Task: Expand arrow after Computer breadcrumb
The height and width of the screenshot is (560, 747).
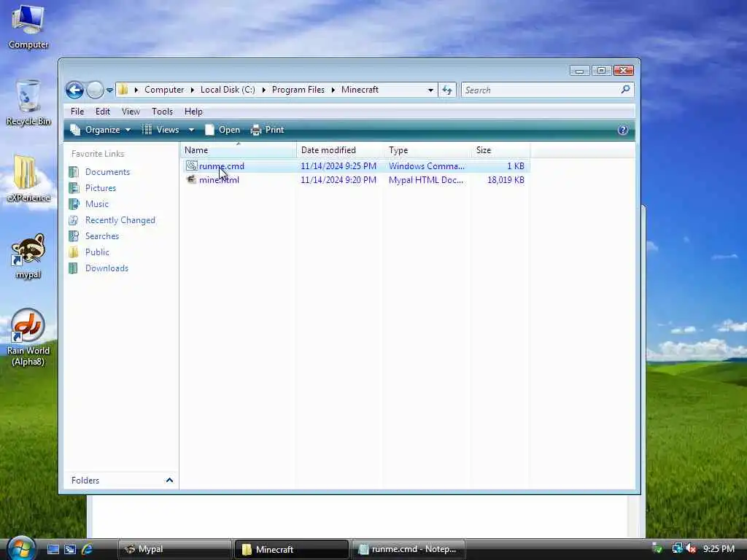Action: point(192,90)
